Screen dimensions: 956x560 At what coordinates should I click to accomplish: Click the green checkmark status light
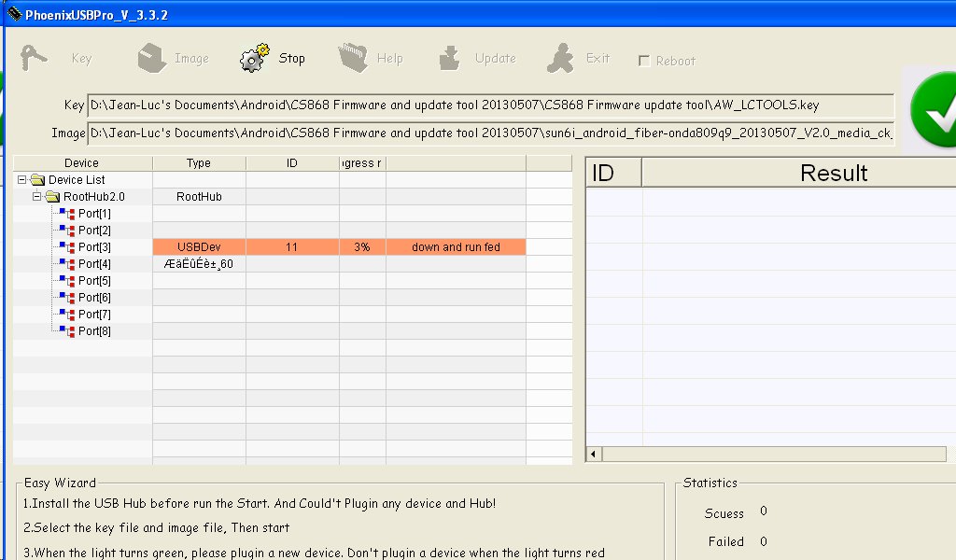(x=933, y=110)
